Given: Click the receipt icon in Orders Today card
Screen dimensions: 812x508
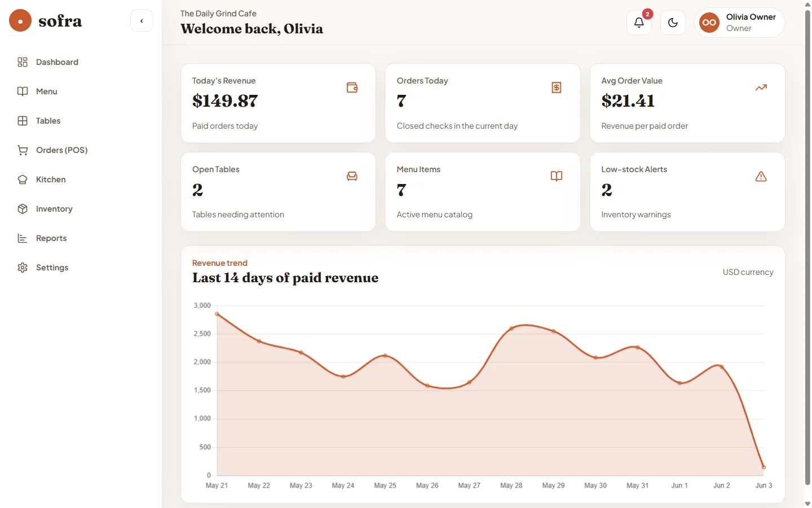Looking at the screenshot, I should pos(557,87).
